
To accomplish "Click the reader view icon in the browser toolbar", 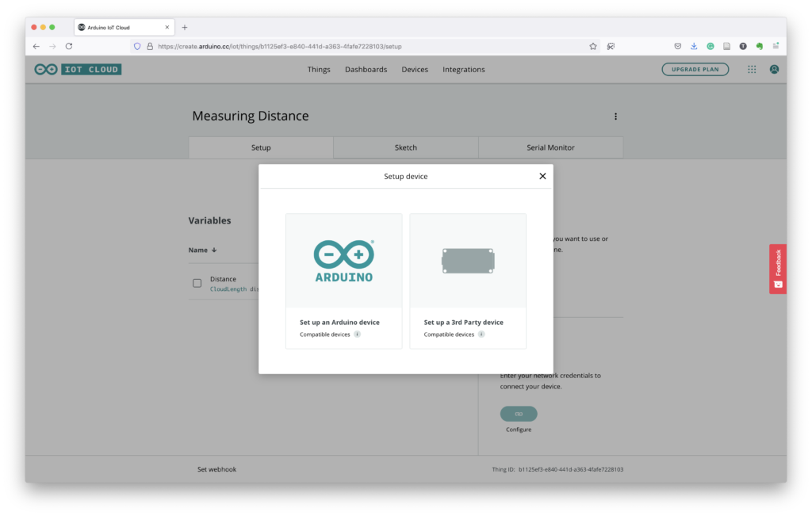I will click(x=726, y=46).
